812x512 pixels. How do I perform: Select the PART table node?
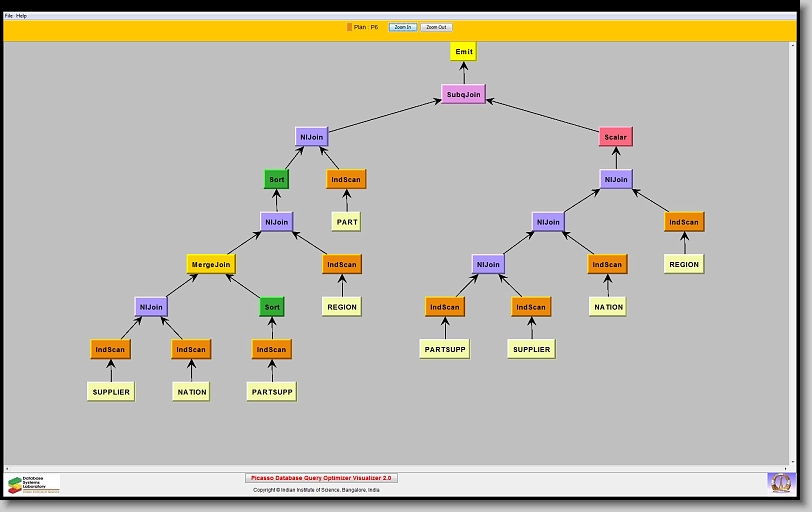coord(346,222)
